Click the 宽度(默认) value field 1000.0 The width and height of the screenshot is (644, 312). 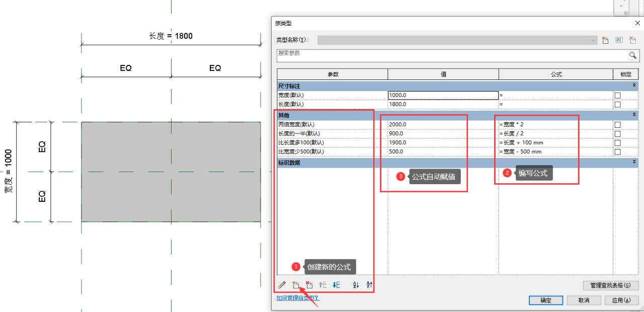443,95
